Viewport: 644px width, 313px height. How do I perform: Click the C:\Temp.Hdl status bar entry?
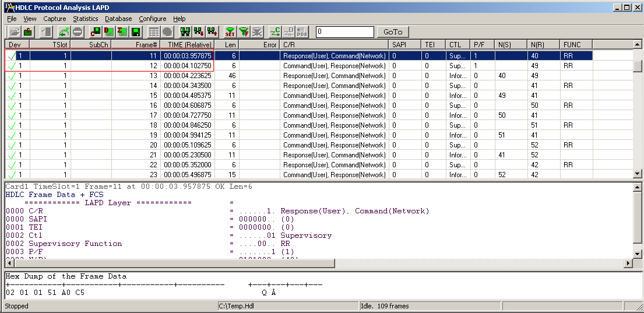click(287, 306)
